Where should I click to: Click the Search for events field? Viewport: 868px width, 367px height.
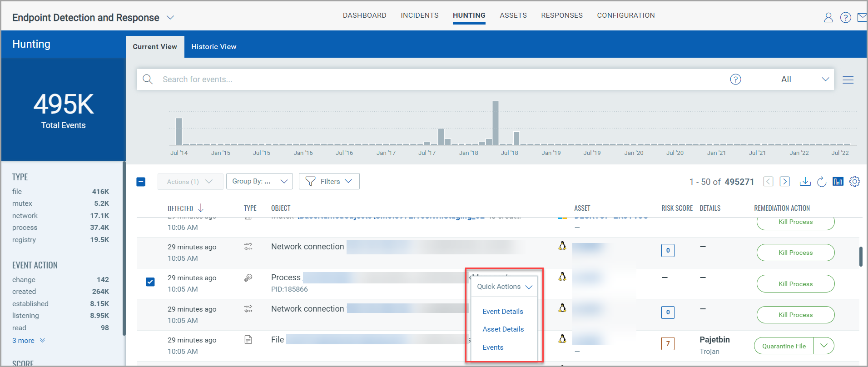click(x=441, y=79)
